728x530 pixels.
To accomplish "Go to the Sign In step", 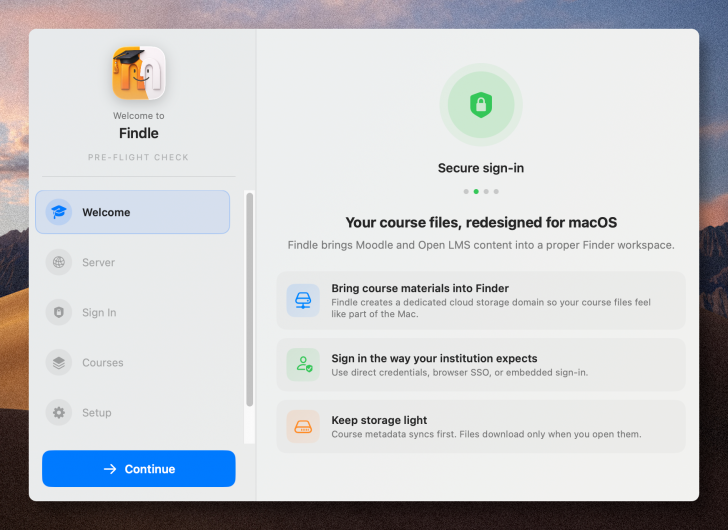I will coord(132,312).
